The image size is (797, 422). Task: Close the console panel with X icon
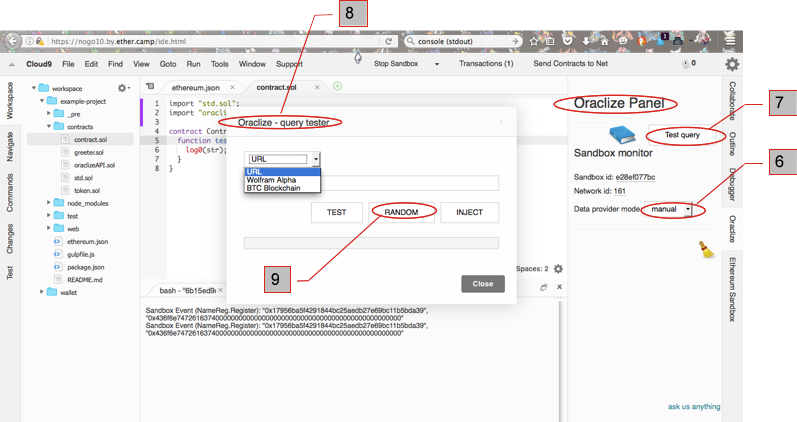point(559,287)
